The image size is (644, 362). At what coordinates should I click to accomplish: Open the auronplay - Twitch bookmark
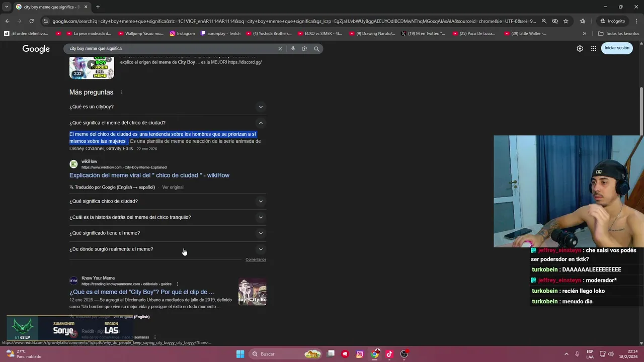(220, 34)
